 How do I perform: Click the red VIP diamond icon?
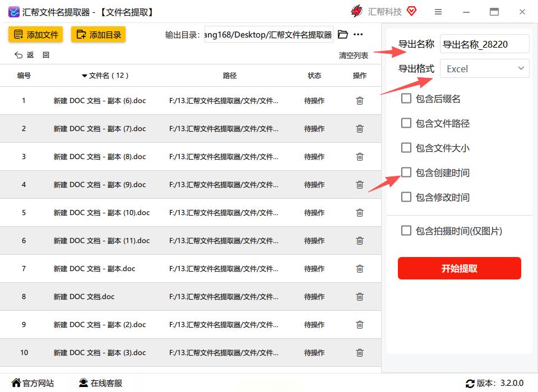tap(411, 11)
